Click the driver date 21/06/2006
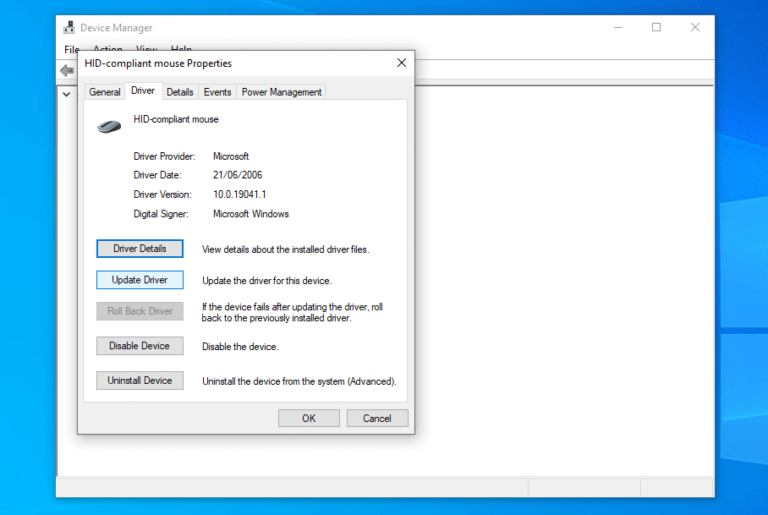768x515 pixels. click(238, 175)
